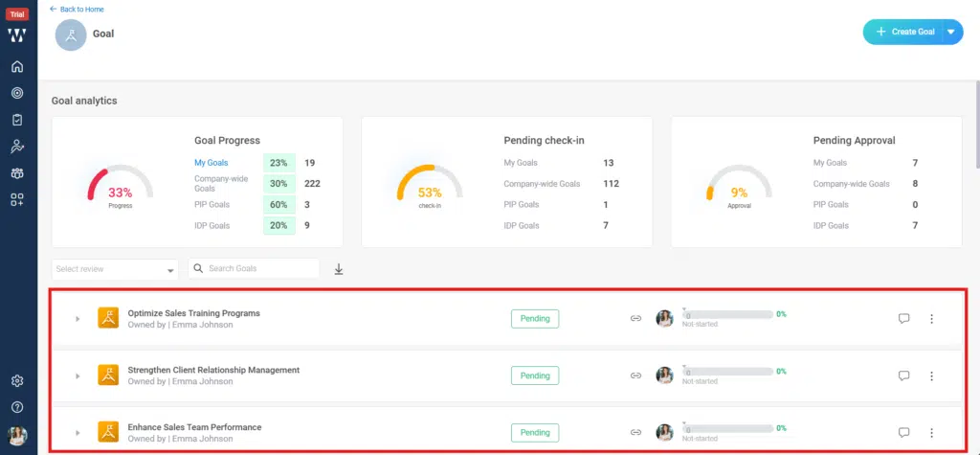Click the user profile avatar in sidebar
This screenshot has width=980, height=455.
click(17, 436)
